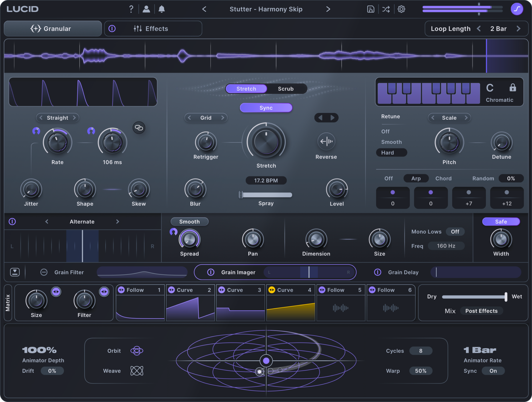Toggle the Alternate panel power button

[x=12, y=222]
